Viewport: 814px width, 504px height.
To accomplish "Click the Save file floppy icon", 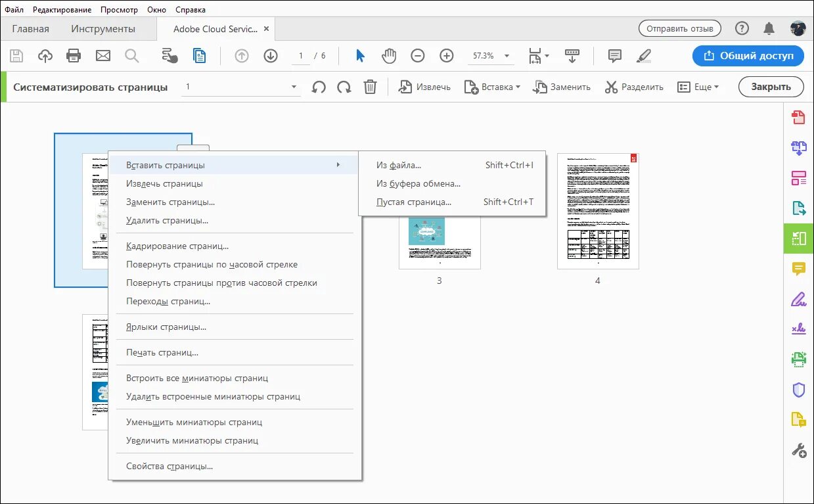I will click(x=17, y=56).
